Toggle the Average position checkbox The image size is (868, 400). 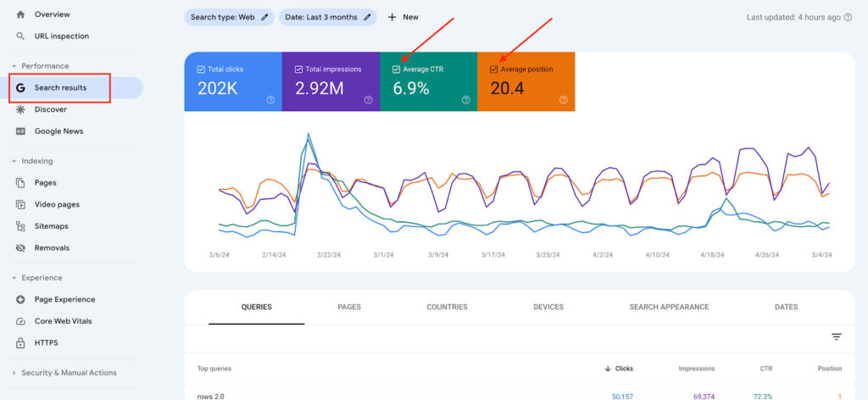494,69
